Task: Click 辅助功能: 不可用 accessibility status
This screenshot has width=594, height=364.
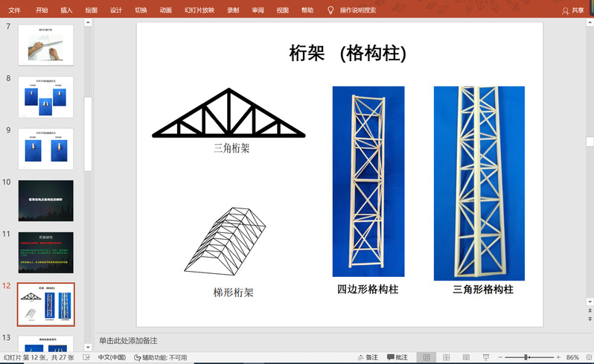Action: 160,357
